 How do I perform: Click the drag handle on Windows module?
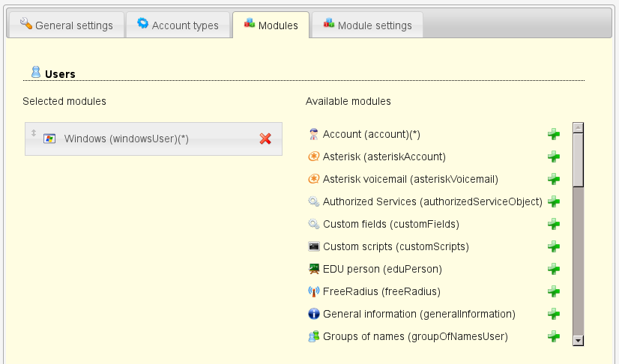click(33, 133)
